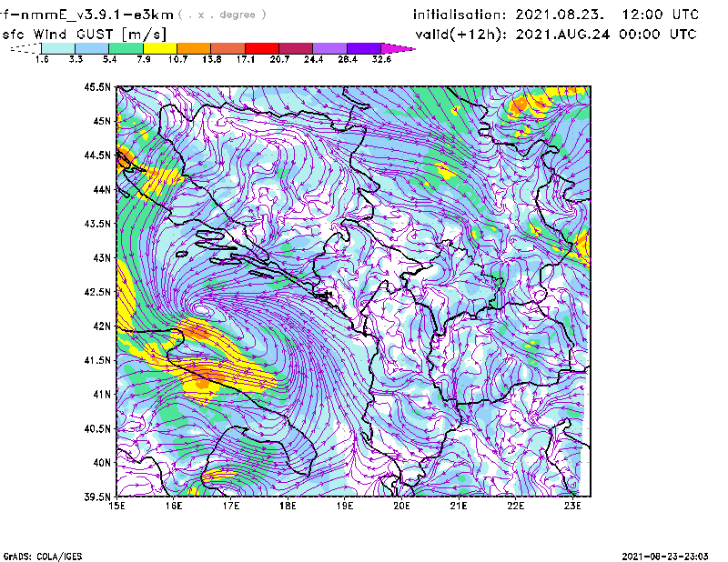Viewport: 728px width, 562px height.
Task: Select the green legend swatch between 5.4 and 7.9
Action: [x=126, y=48]
